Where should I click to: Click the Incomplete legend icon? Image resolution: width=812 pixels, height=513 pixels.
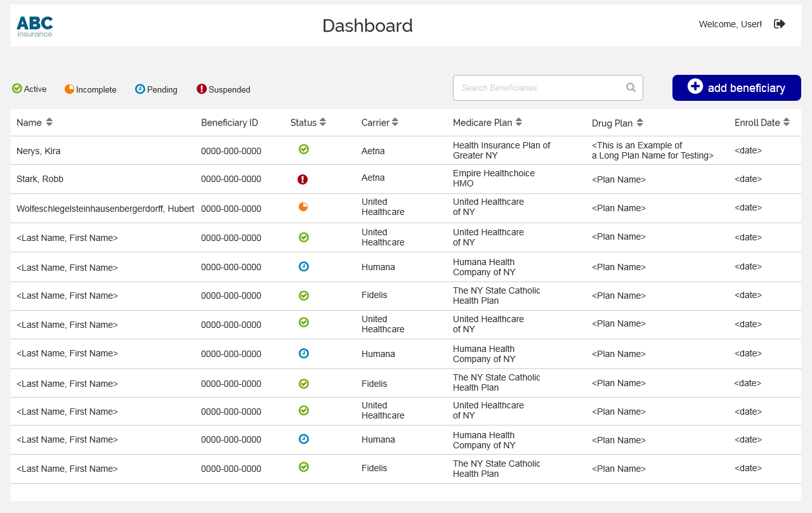70,89
